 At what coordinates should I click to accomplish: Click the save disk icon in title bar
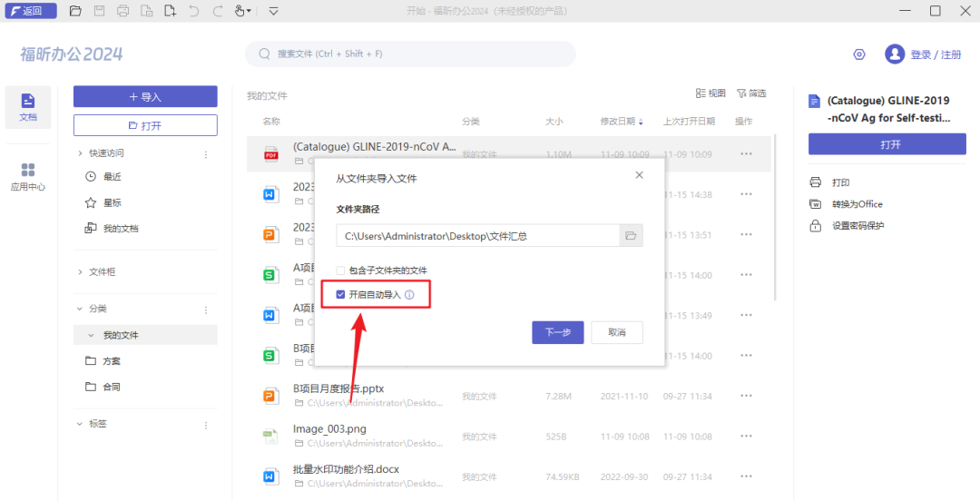point(100,11)
